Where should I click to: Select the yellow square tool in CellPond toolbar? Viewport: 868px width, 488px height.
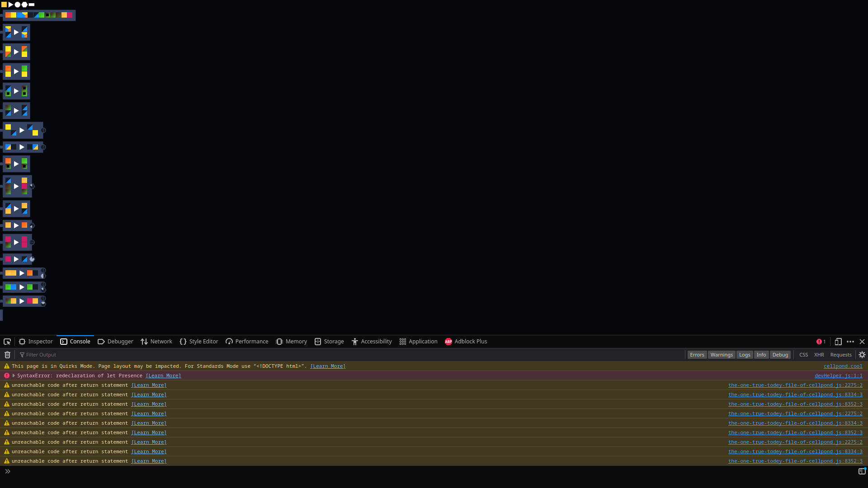(x=4, y=5)
